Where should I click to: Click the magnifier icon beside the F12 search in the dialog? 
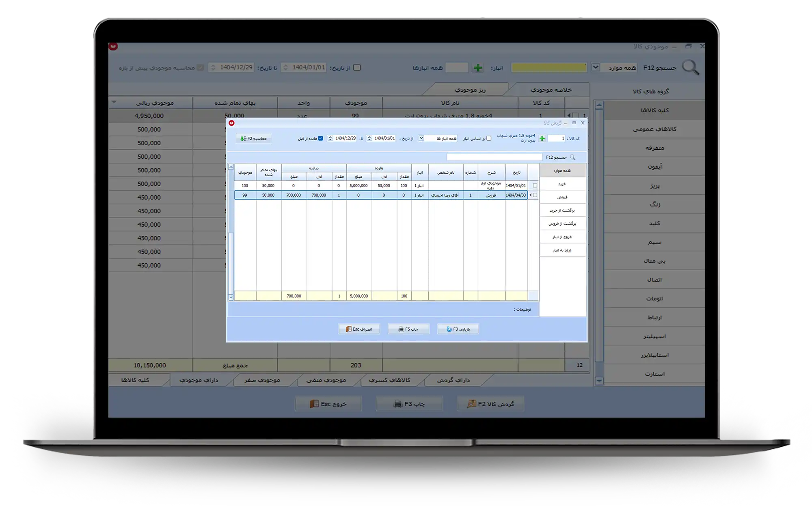(x=572, y=157)
